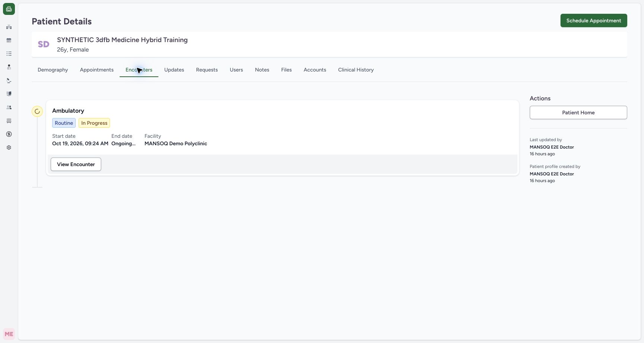Open the Appointments tab
The height and width of the screenshot is (343, 644).
coord(97,70)
